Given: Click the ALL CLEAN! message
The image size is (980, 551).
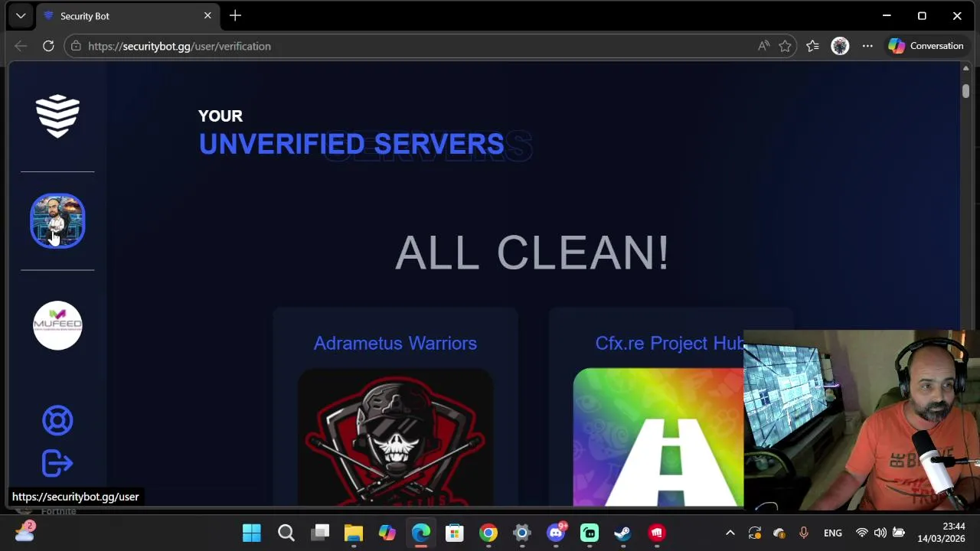Looking at the screenshot, I should pyautogui.click(x=532, y=253).
